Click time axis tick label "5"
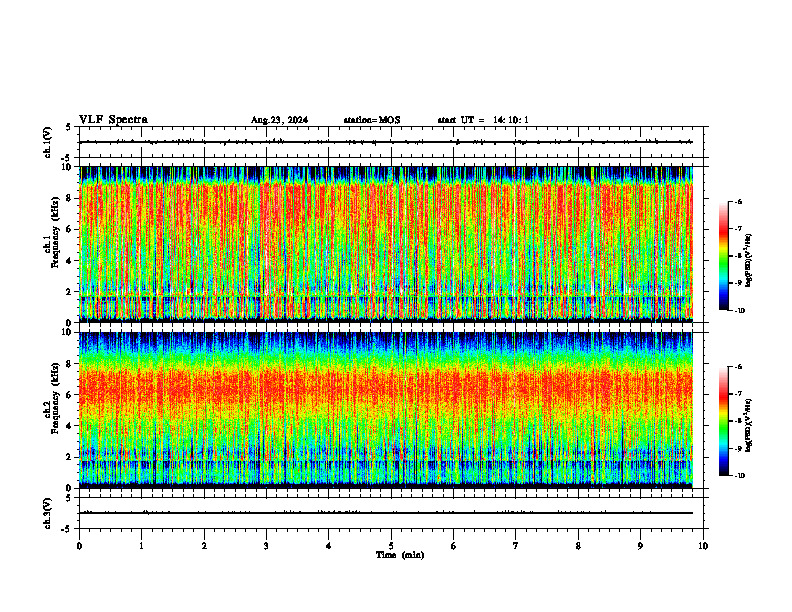The height and width of the screenshot is (612, 792). pyautogui.click(x=391, y=546)
